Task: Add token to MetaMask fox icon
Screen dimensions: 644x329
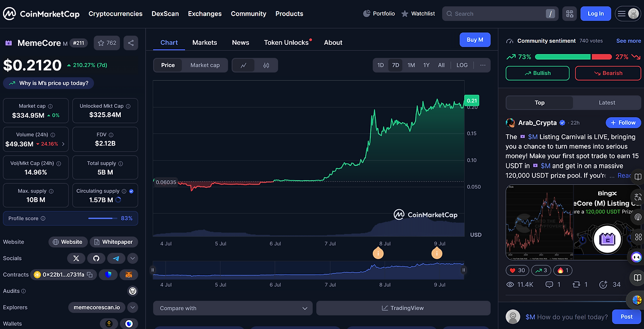Action: coord(129,275)
